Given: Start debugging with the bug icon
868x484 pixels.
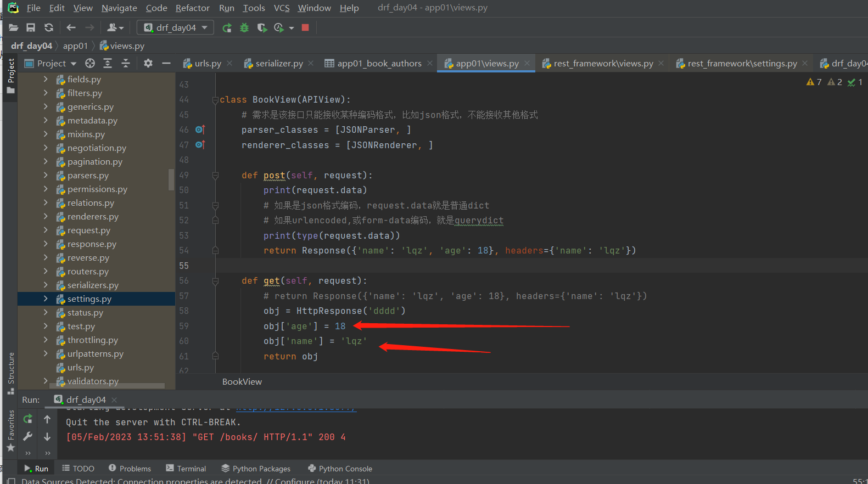Looking at the screenshot, I should (x=244, y=27).
